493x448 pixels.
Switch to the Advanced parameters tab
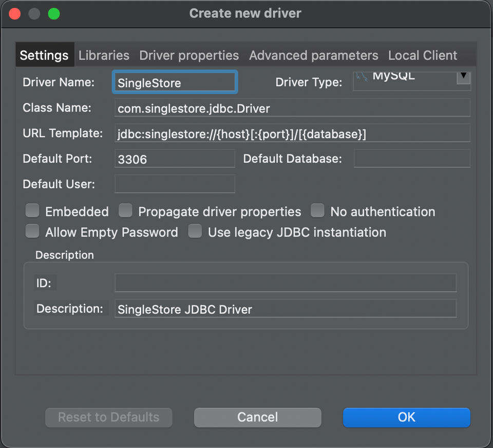[313, 55]
